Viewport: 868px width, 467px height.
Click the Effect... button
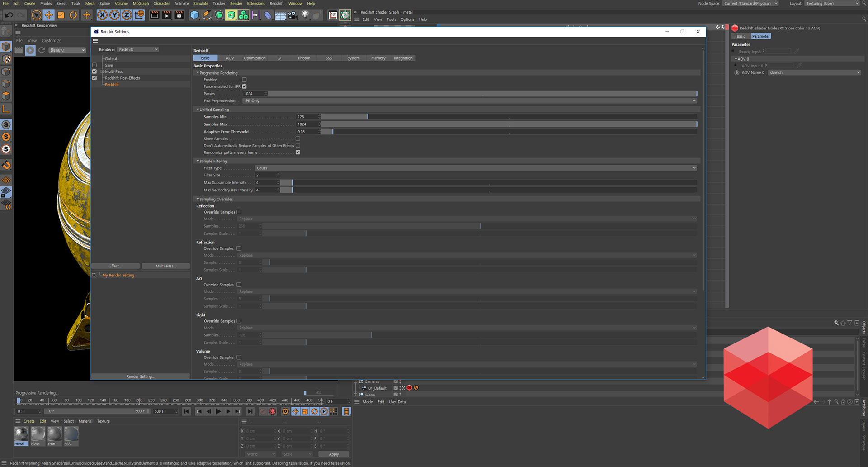click(x=115, y=266)
